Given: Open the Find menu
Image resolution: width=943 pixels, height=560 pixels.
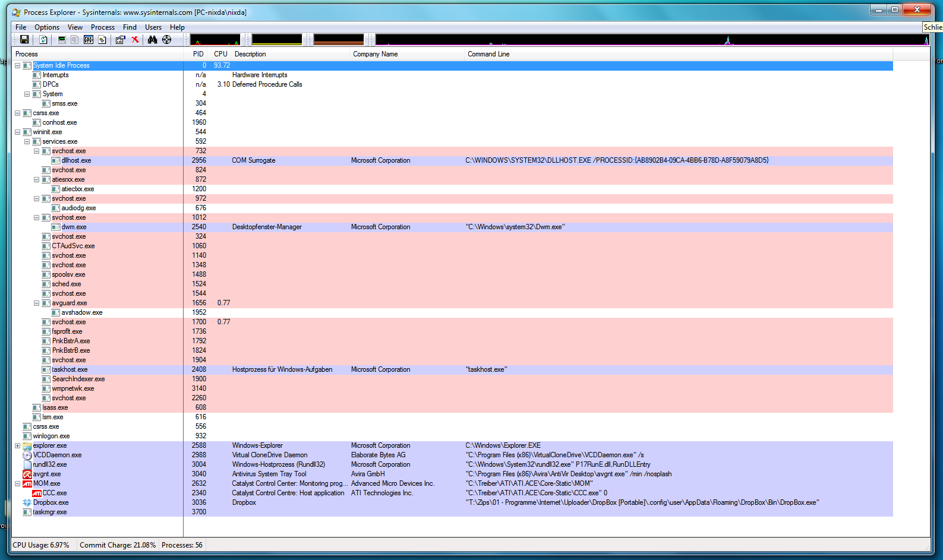Looking at the screenshot, I should (130, 27).
